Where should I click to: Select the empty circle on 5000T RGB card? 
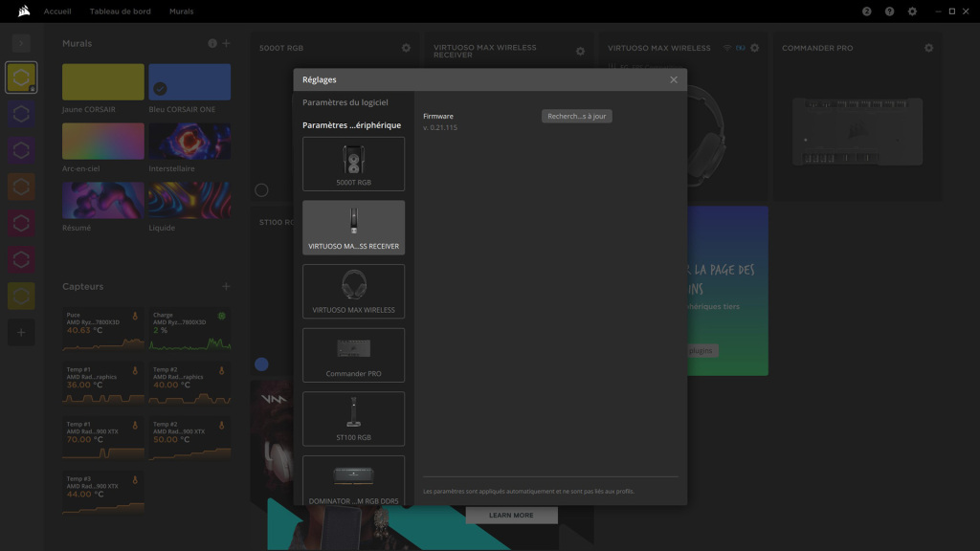pyautogui.click(x=261, y=190)
